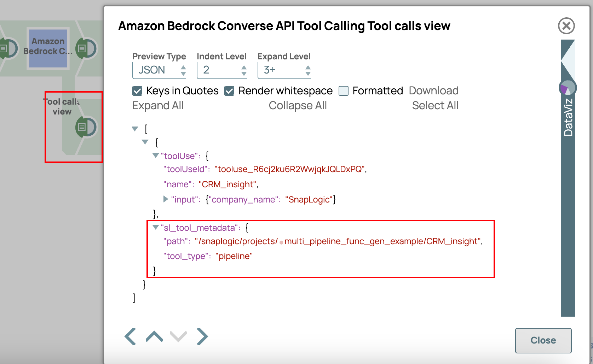Collapse the toolUse tree node
Image resolution: width=593 pixels, height=364 pixels.
156,155
